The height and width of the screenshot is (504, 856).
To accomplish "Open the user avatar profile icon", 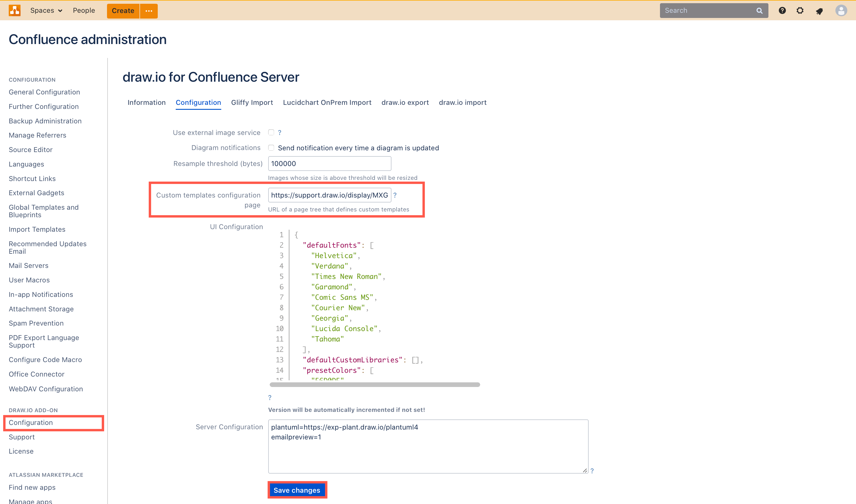I will 841,10.
